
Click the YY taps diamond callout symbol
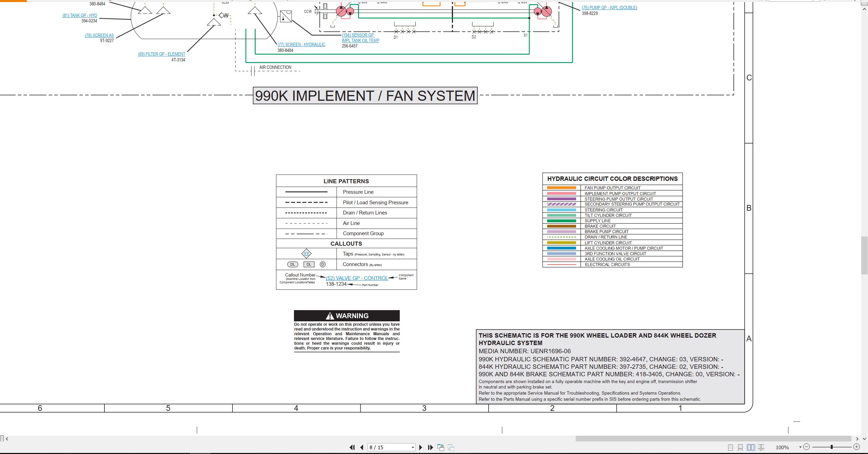pos(307,253)
